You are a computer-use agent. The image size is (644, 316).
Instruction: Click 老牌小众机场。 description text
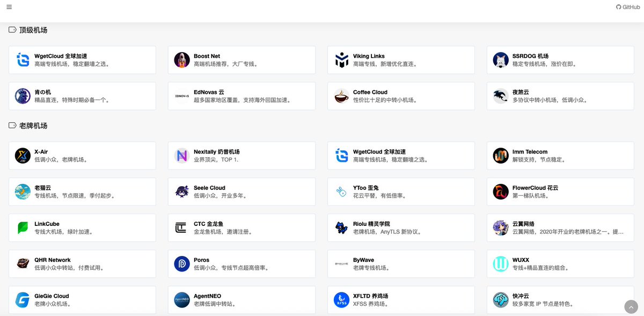coord(53,304)
